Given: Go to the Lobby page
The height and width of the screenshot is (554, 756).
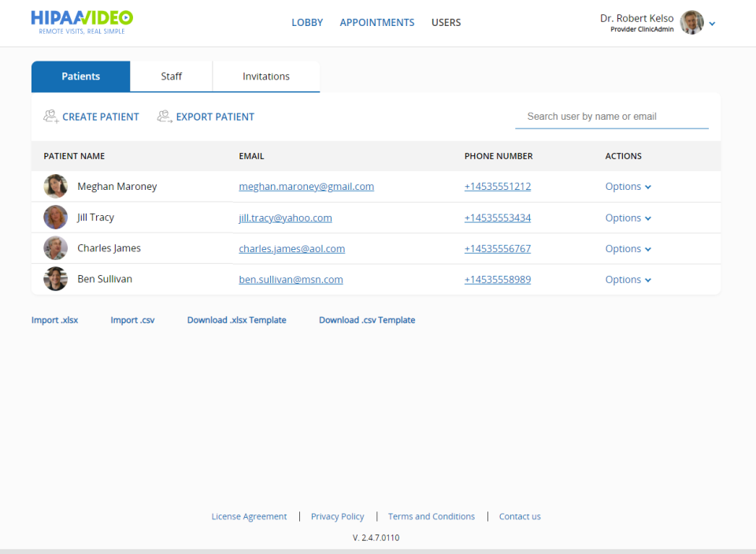Looking at the screenshot, I should [x=307, y=23].
